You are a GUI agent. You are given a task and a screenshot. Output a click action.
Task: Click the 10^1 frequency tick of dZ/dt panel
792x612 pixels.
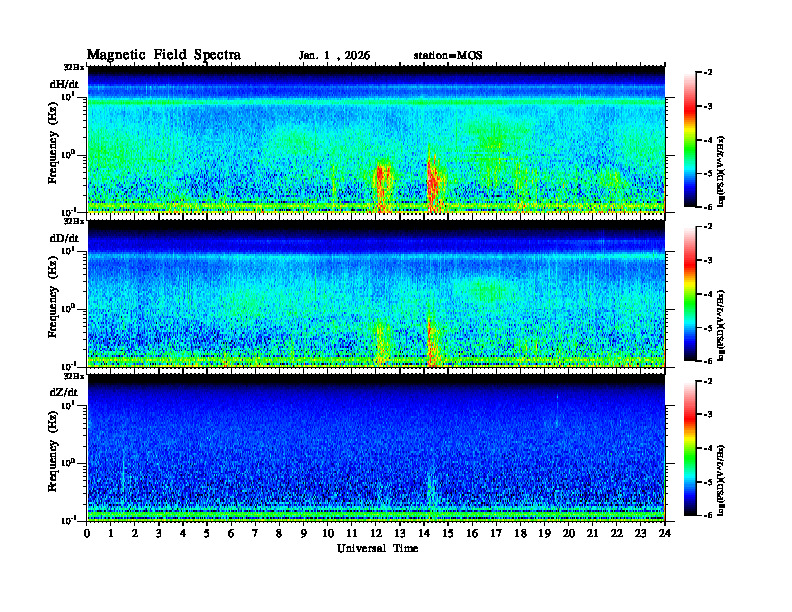click(68, 405)
